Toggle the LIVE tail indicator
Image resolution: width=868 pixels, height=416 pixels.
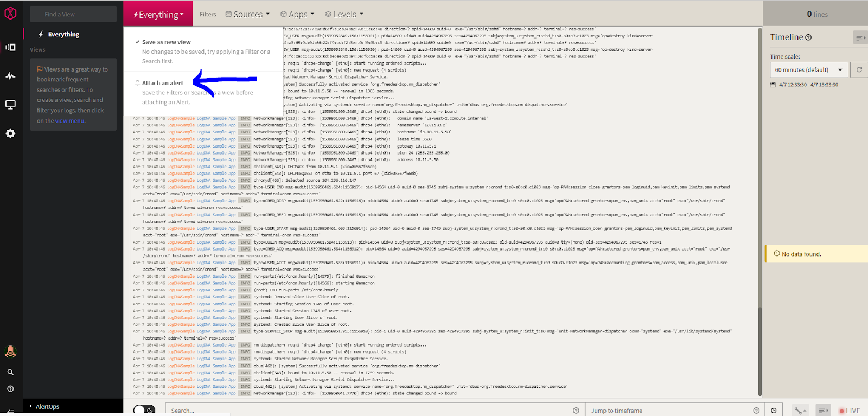(x=849, y=411)
